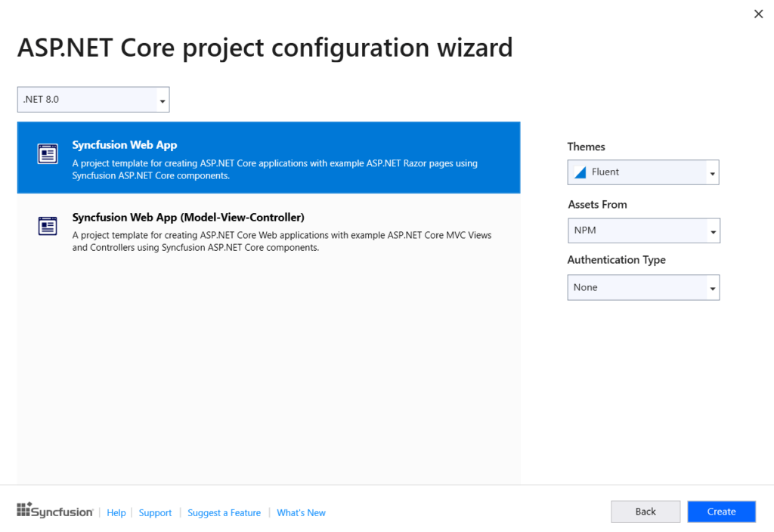Click the Model-View-Controller template icon

click(x=48, y=225)
